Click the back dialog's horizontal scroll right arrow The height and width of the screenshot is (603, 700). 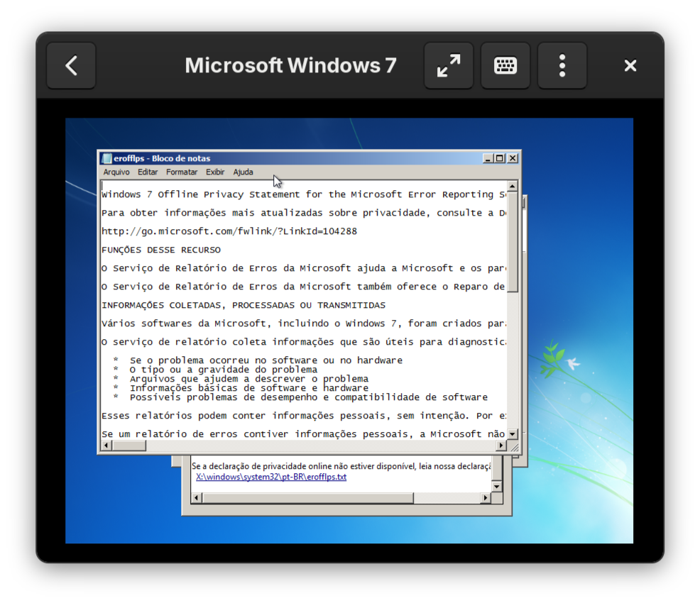[486, 498]
